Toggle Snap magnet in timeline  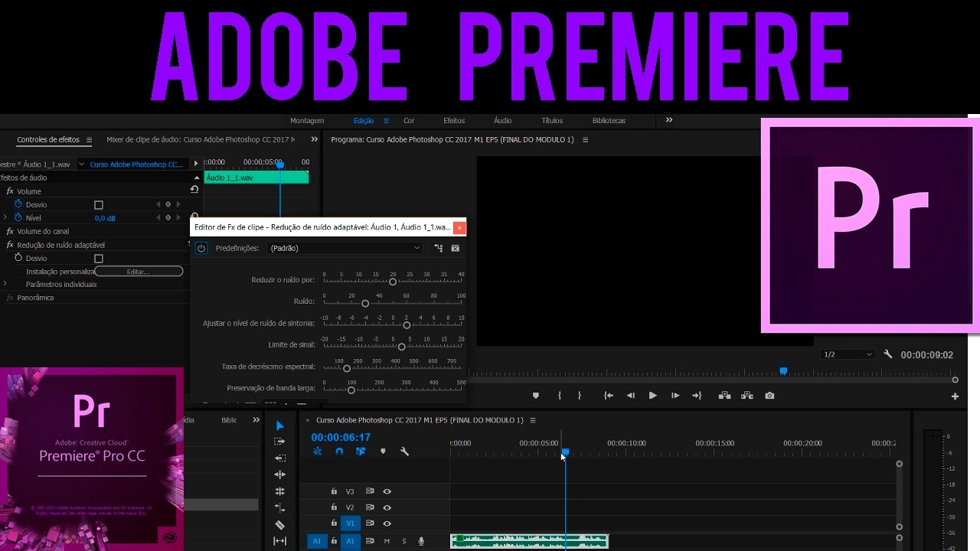point(339,452)
